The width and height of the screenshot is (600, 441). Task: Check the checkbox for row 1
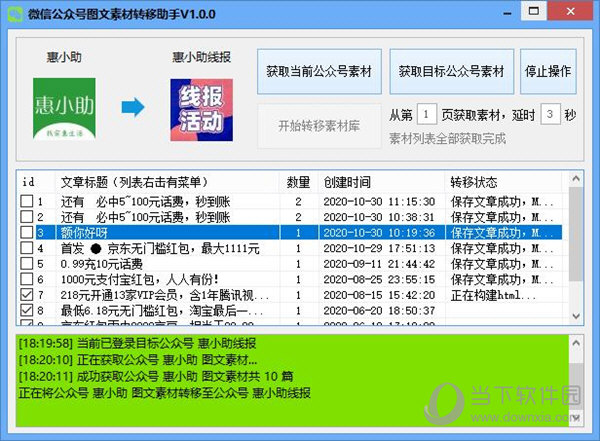click(x=26, y=201)
